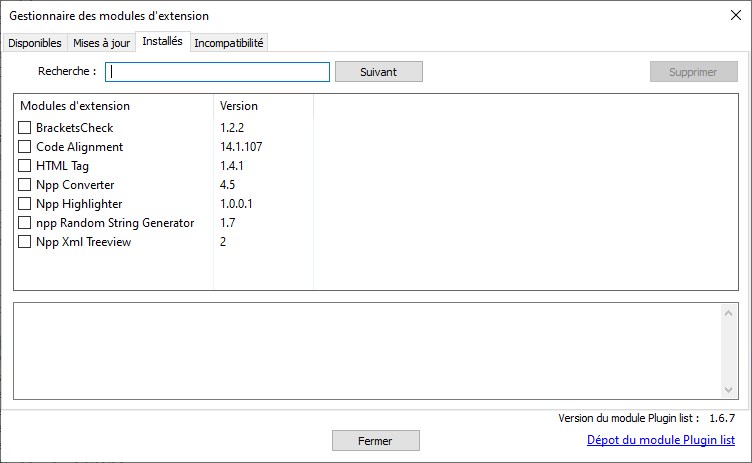The height and width of the screenshot is (463, 752).
Task: Tick the HTML Tag checkbox
Action: tap(24, 166)
